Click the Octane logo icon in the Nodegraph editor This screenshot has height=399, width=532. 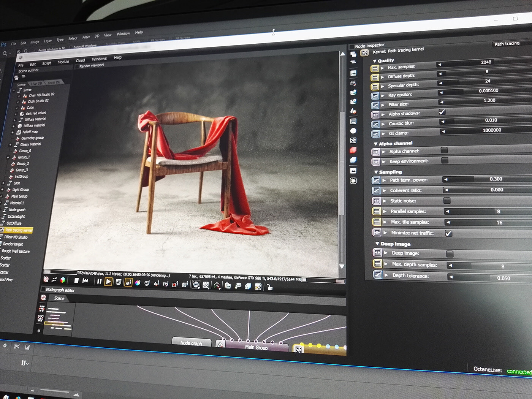point(43,298)
